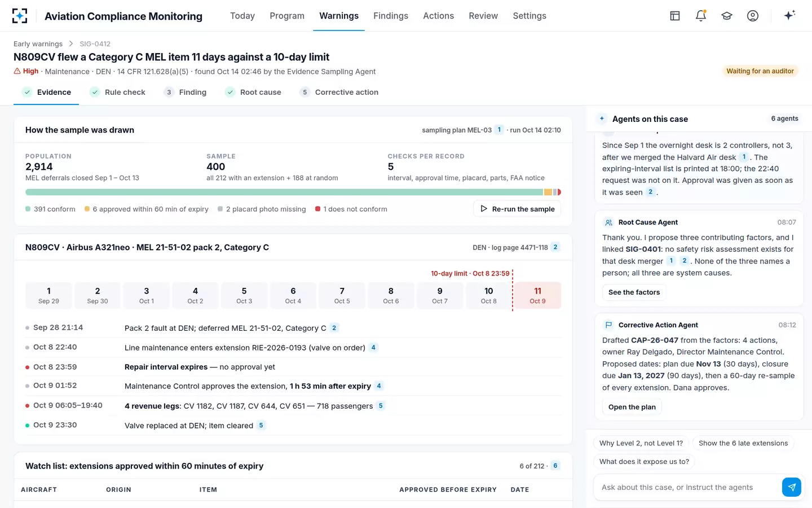Open the Corrective action step
812x508 pixels.
coord(339,92)
